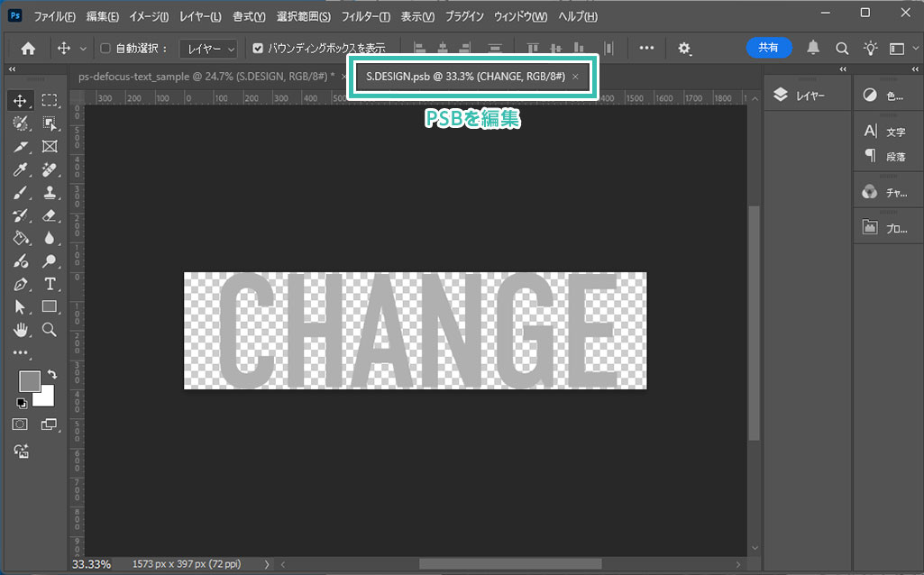Open the foreground gray color swatch
The width and height of the screenshot is (924, 575).
(28, 380)
